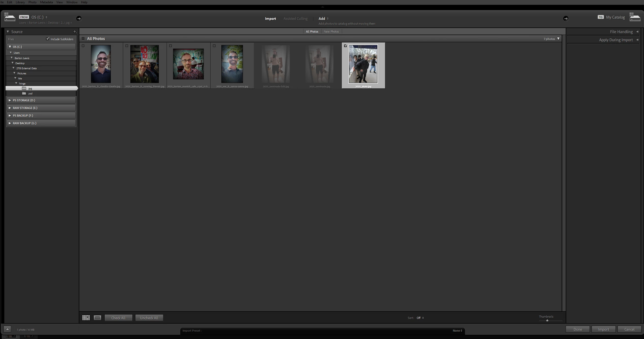Click the source drive icon next to FROM
This screenshot has width=644, height=339.
pos(10,17)
